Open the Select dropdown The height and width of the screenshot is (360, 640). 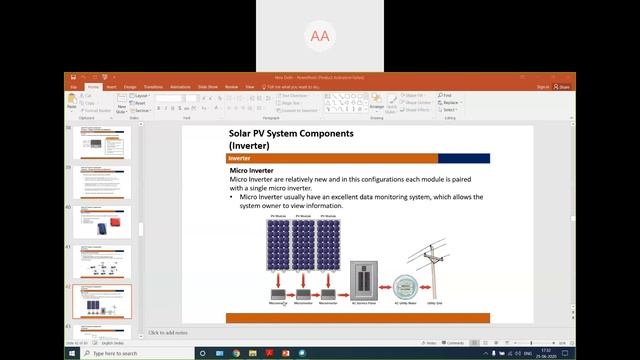tap(448, 110)
